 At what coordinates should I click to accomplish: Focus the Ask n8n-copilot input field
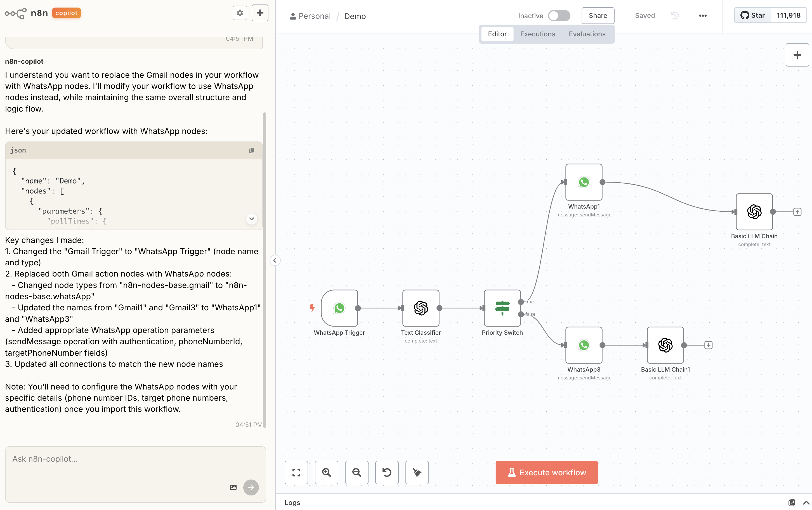click(136, 474)
